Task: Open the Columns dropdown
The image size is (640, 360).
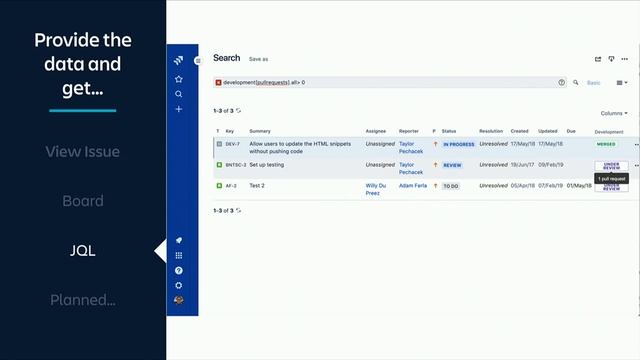Action: tap(614, 113)
